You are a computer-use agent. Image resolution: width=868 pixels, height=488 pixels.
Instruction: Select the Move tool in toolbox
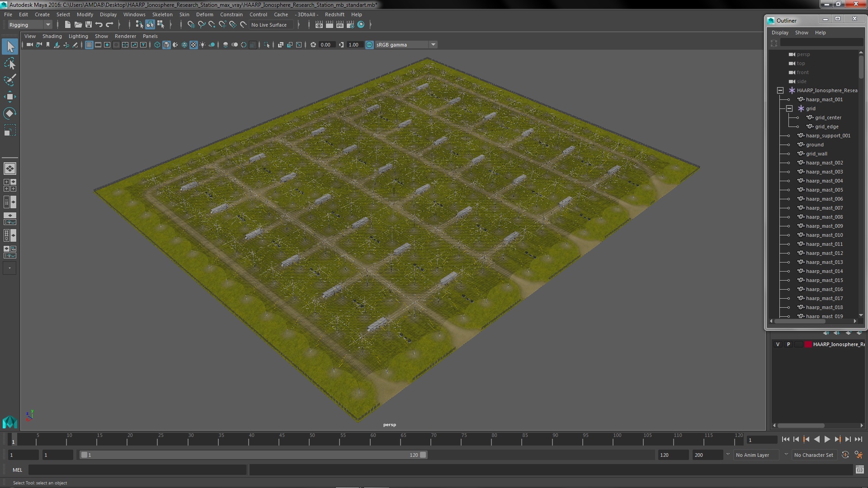click(x=9, y=97)
